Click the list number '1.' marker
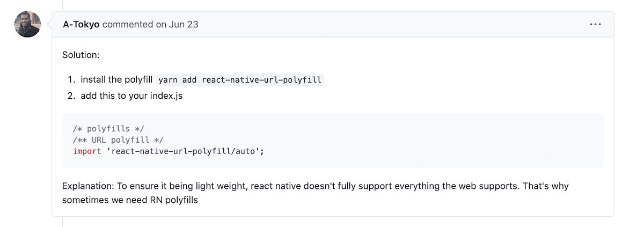Screen dimensions: 644x227 click(72, 80)
